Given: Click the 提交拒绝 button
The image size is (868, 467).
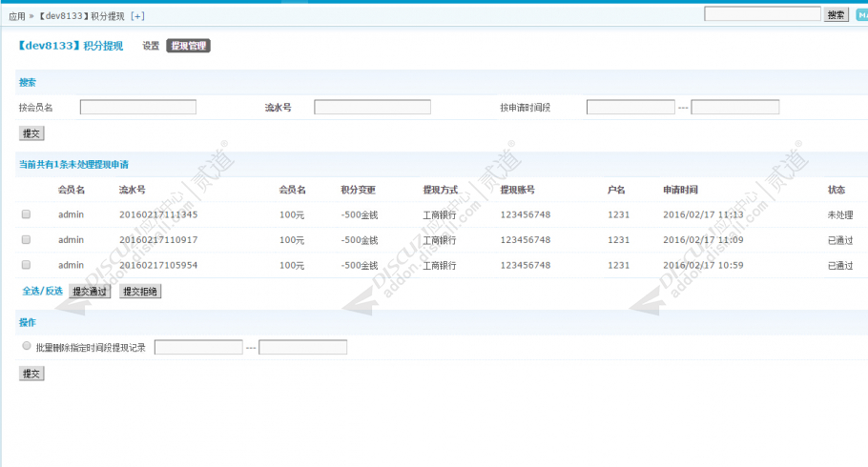Looking at the screenshot, I should click(x=140, y=292).
